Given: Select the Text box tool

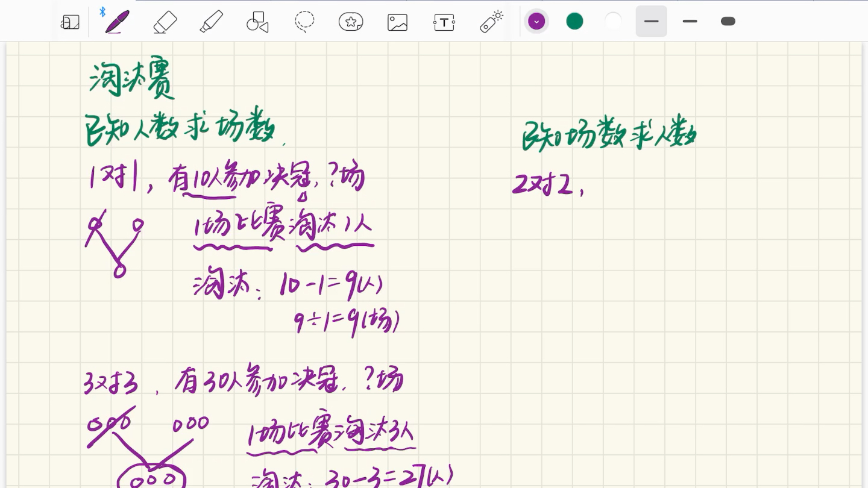Looking at the screenshot, I should click(444, 23).
